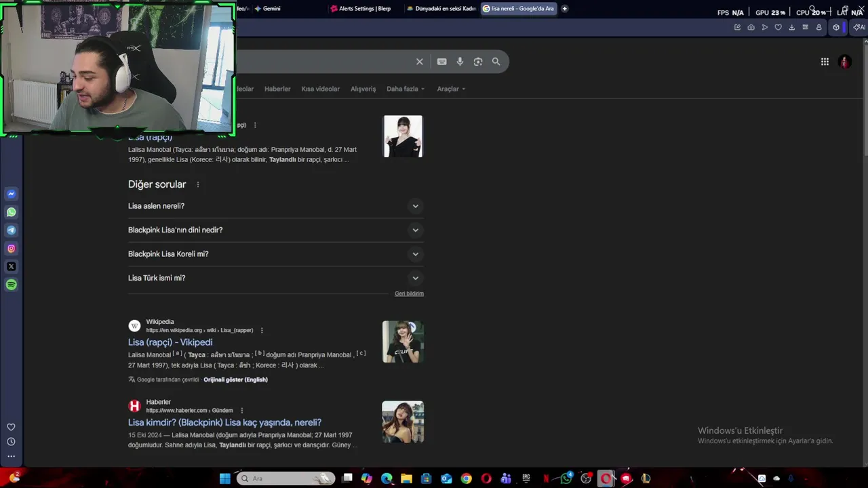Expand the 'Lisa aslen nereli?' question
Image resolution: width=868 pixels, height=488 pixels.
[x=275, y=206]
